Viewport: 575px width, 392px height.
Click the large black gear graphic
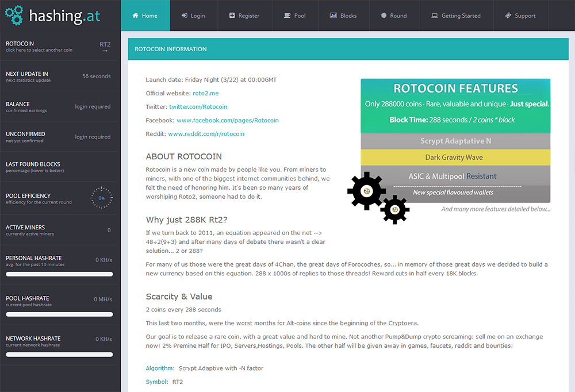click(366, 191)
